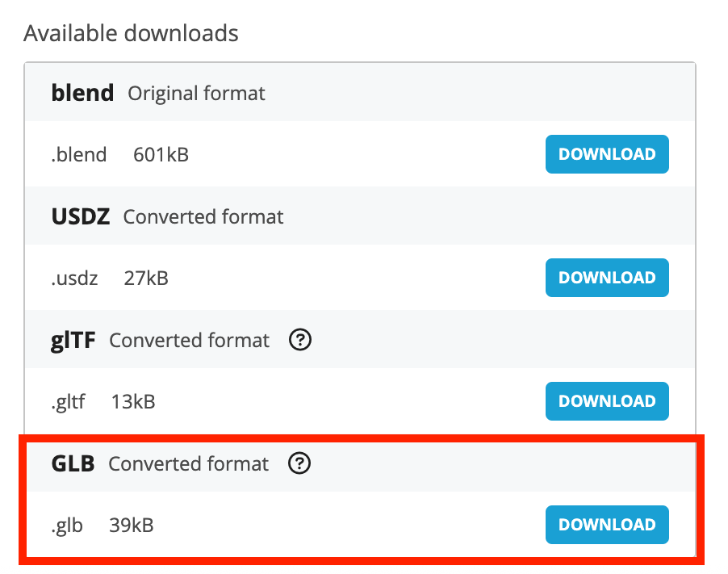Click the .glb file extension text
This screenshot has height=574, width=728.
(67, 526)
